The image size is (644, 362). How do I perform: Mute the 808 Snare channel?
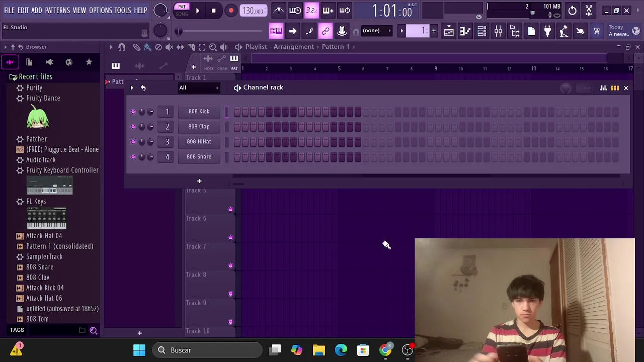pos(133,157)
